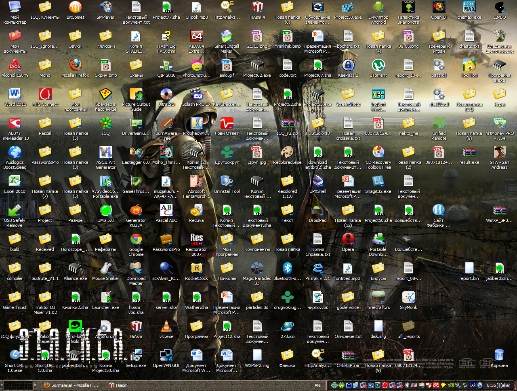Open the painter's palette icon
The width and height of the screenshot is (517, 391).
pos(287,152)
